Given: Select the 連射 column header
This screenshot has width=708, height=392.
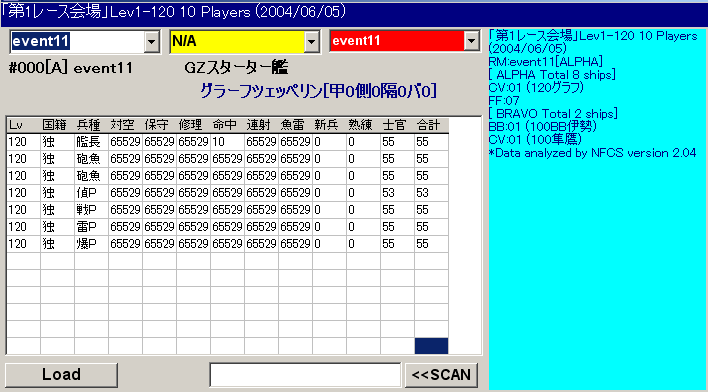Looking at the screenshot, I should [x=261, y=125].
